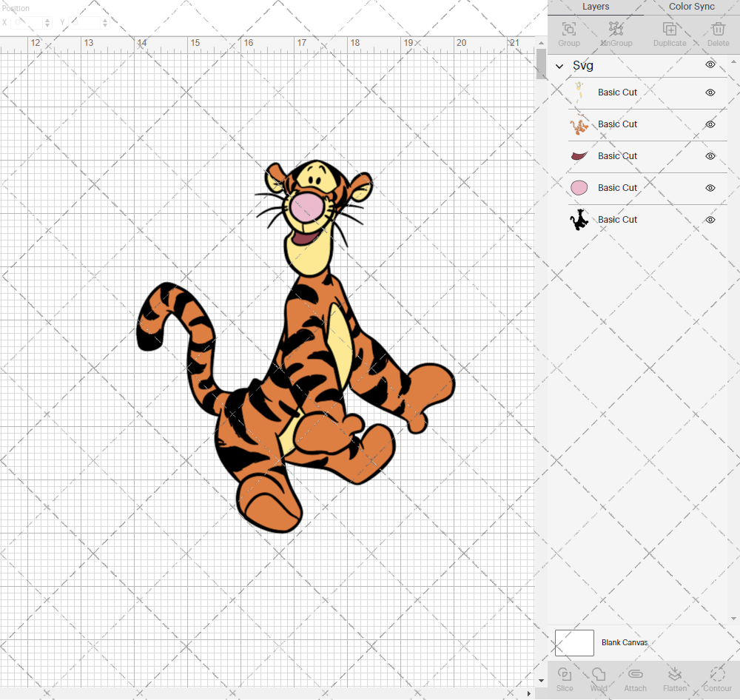Screen dimensions: 740x700
Task: Hide the yellow Basic Cut layer
Action: click(710, 92)
